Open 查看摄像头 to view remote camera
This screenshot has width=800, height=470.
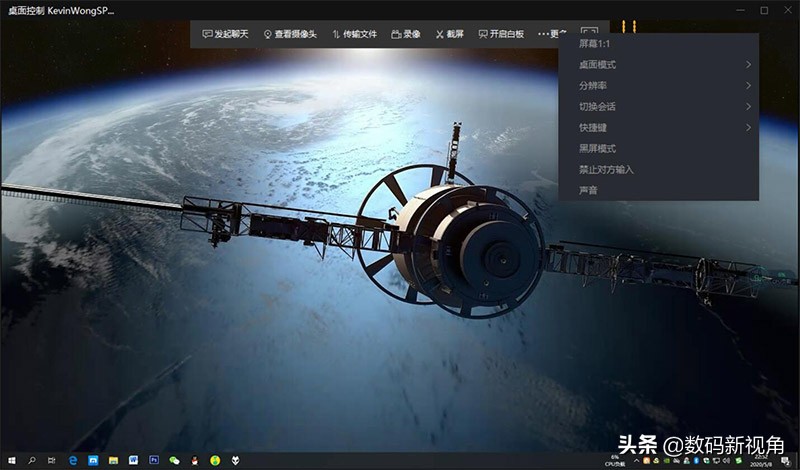(290, 34)
